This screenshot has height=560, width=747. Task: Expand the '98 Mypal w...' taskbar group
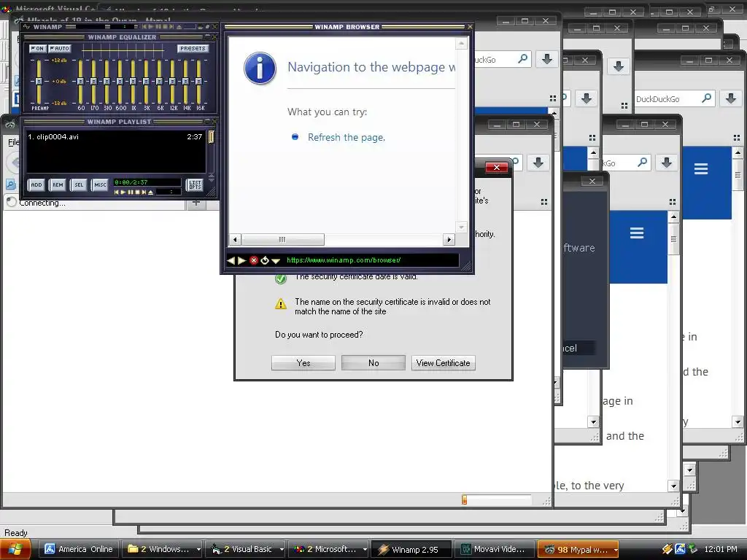pyautogui.click(x=578, y=549)
